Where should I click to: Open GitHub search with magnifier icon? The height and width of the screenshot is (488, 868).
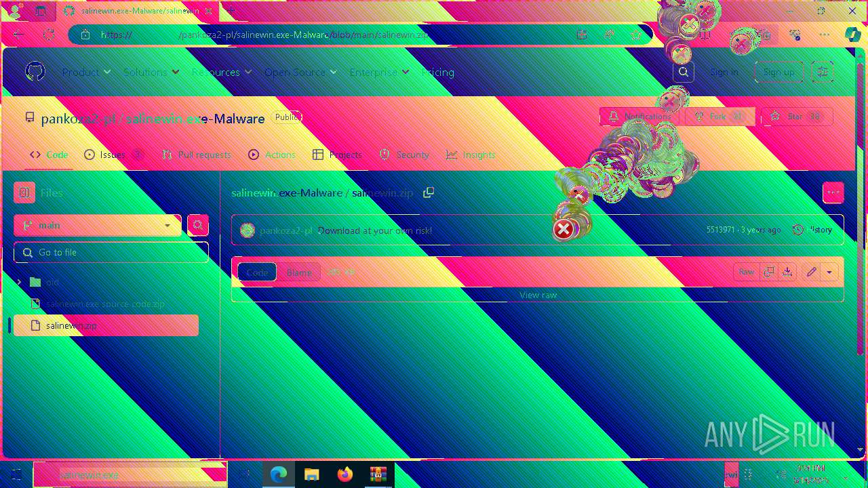pyautogui.click(x=684, y=72)
